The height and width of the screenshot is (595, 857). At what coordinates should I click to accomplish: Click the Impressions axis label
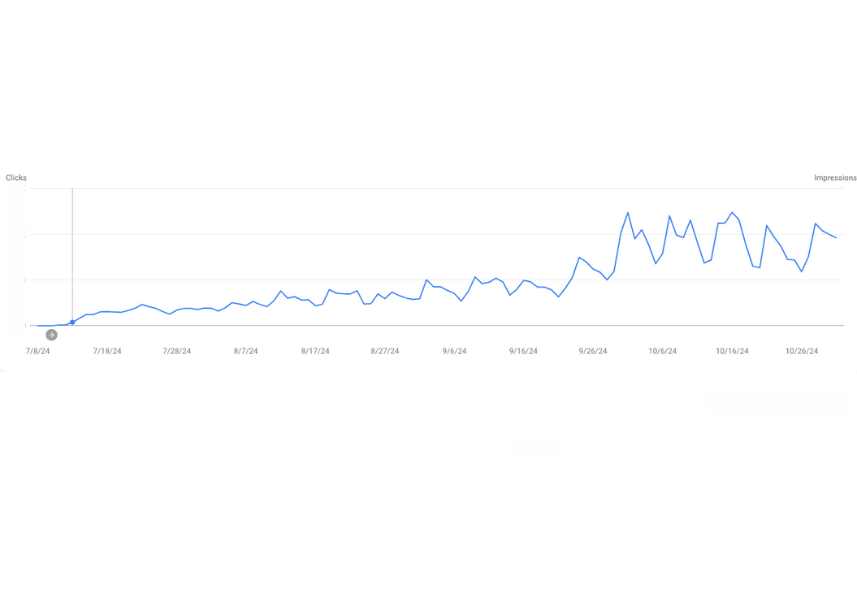(x=835, y=178)
